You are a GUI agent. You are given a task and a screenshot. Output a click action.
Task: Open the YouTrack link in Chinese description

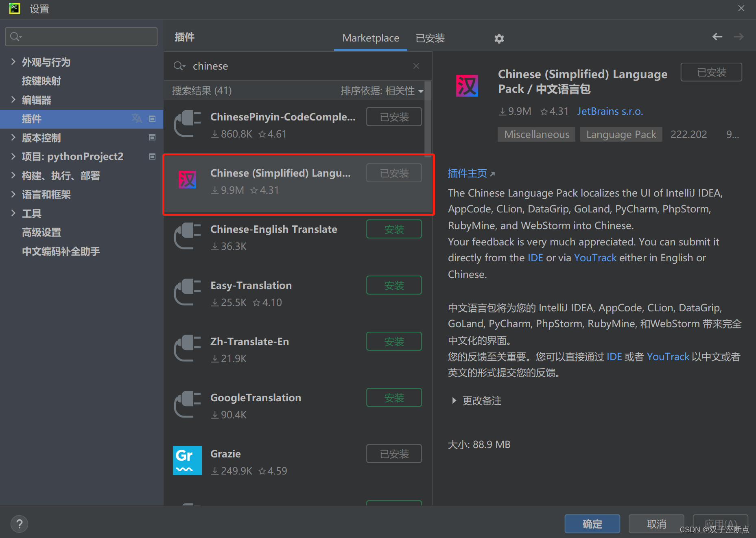[668, 356]
